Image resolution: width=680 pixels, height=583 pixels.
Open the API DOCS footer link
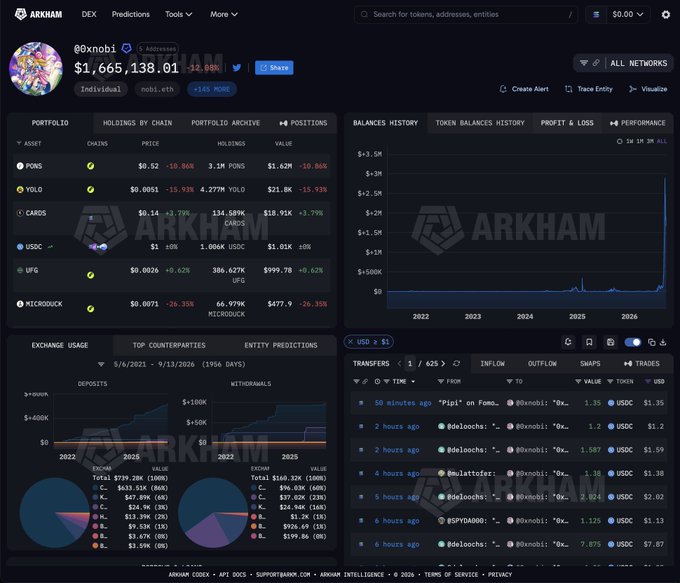point(232,574)
